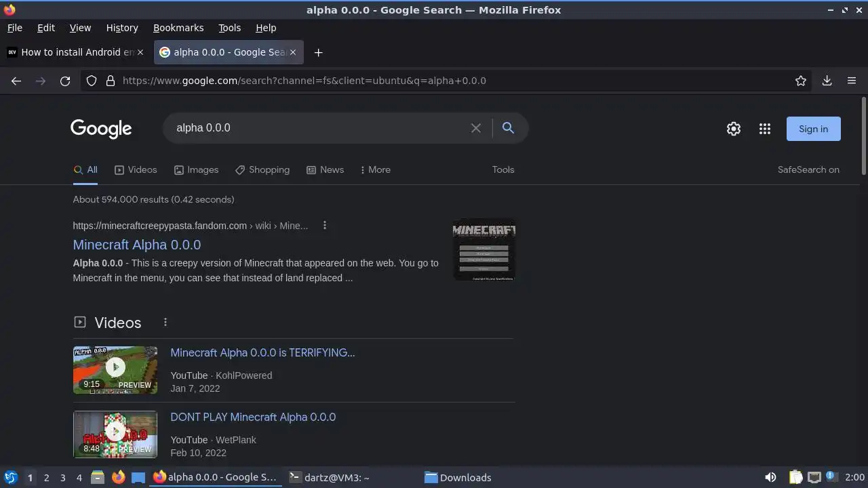
Task: Reload the current page
Action: coord(65,81)
